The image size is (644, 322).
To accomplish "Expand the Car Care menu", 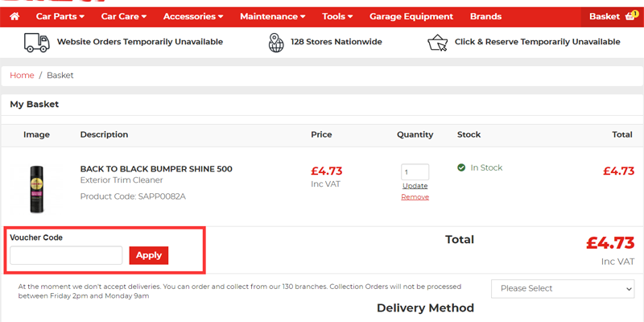I will [124, 16].
